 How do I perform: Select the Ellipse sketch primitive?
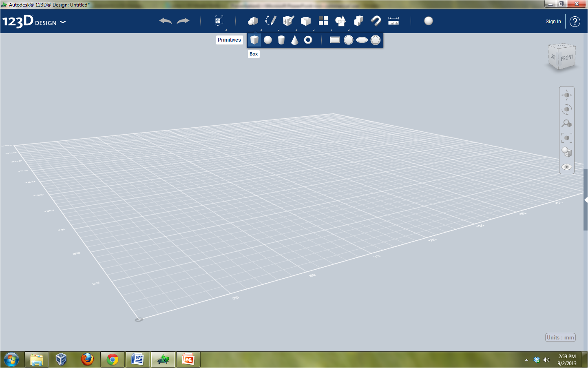click(x=362, y=40)
